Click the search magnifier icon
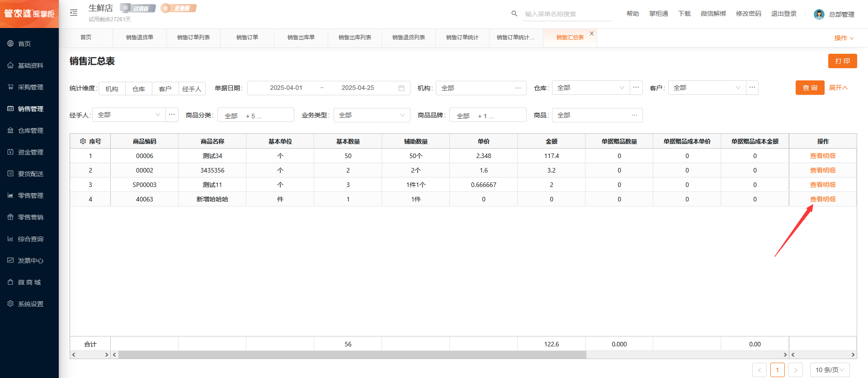 pyautogui.click(x=514, y=14)
